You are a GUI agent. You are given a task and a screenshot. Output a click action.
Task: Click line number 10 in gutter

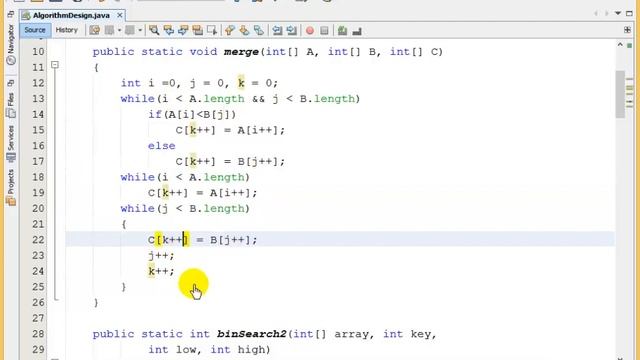[x=38, y=52]
